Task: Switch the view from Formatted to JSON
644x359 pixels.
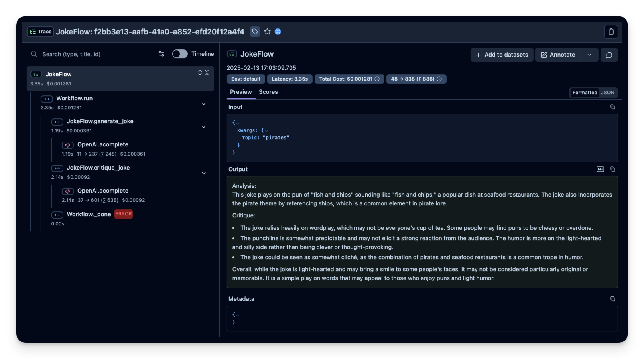Action: coord(607,92)
